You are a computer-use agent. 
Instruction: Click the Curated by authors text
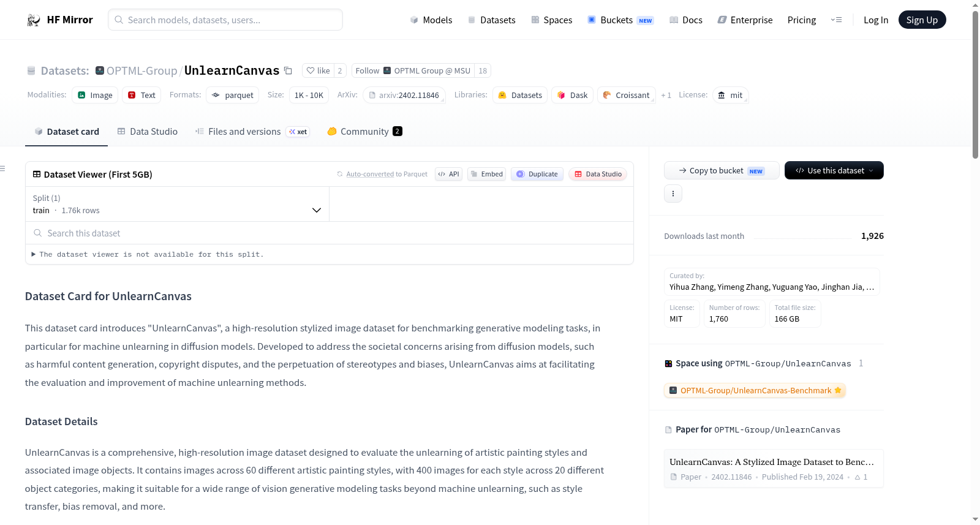(x=772, y=287)
